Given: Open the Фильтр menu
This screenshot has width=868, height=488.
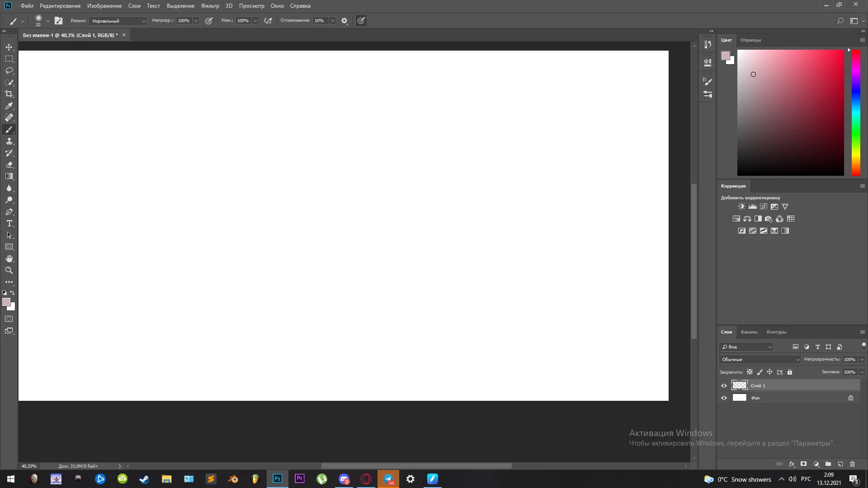Looking at the screenshot, I should (x=210, y=6).
